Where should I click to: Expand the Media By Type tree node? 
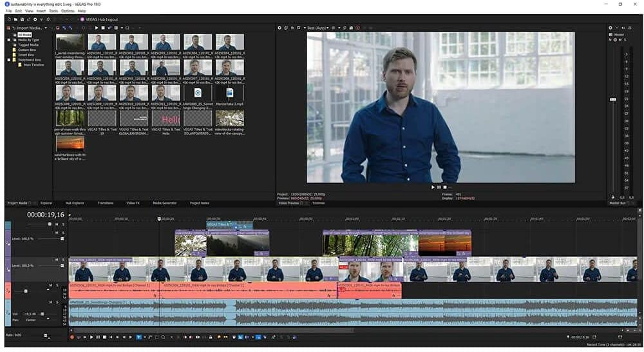pyautogui.click(x=9, y=40)
